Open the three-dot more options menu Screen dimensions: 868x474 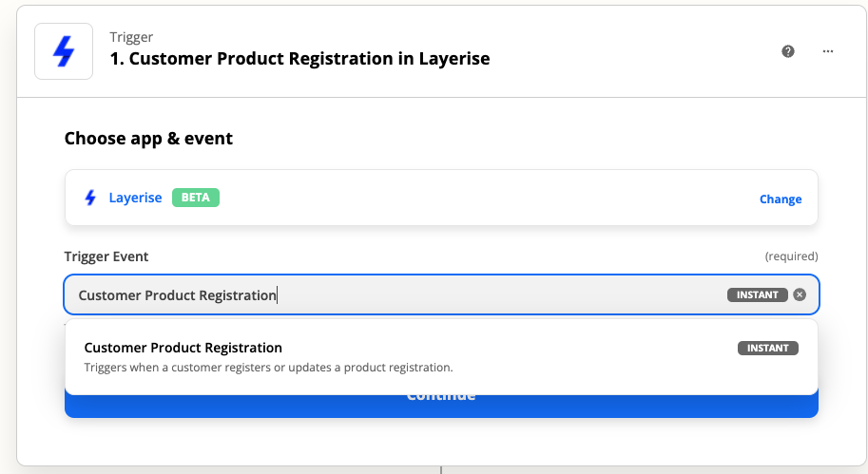828,51
